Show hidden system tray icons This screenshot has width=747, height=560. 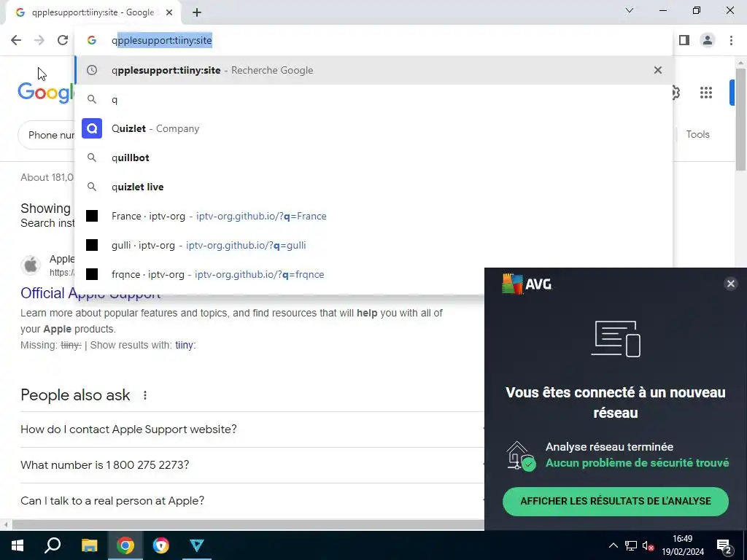[613, 545]
